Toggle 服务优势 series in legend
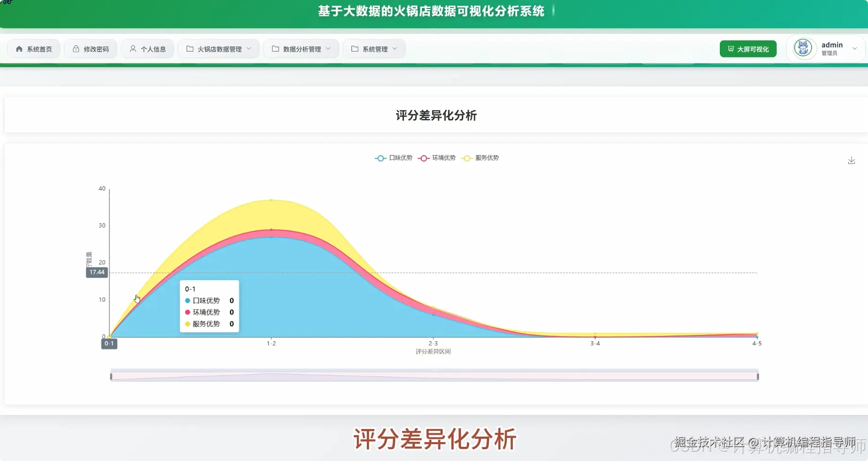The image size is (868, 461). (480, 158)
